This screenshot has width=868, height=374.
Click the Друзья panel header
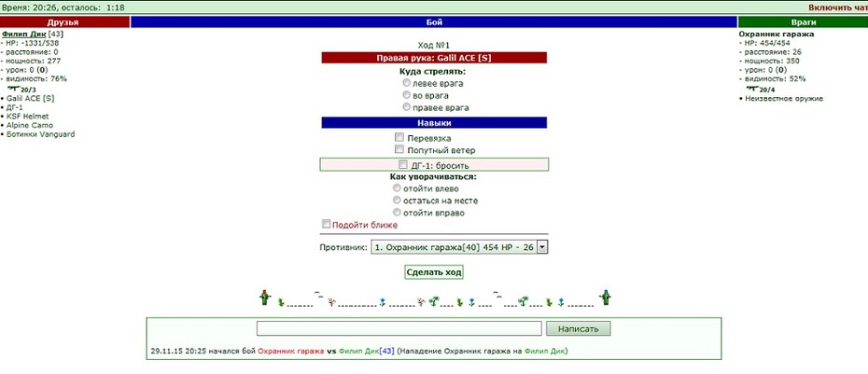[x=64, y=21]
